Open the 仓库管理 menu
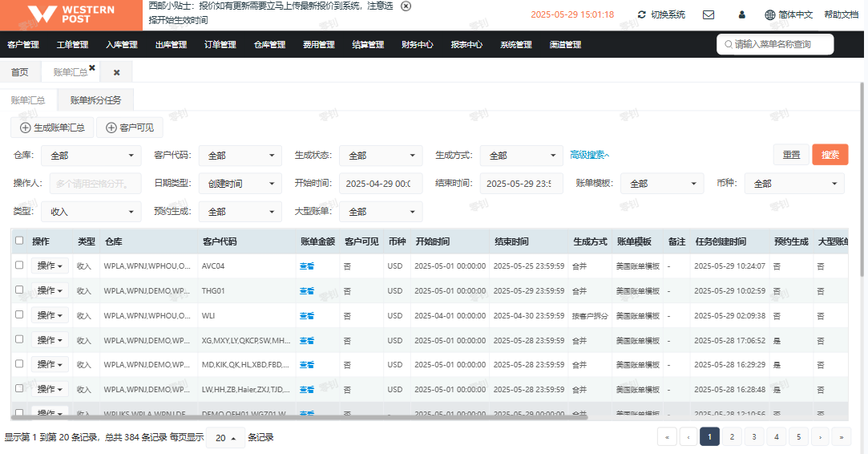The width and height of the screenshot is (868, 454). coord(269,44)
